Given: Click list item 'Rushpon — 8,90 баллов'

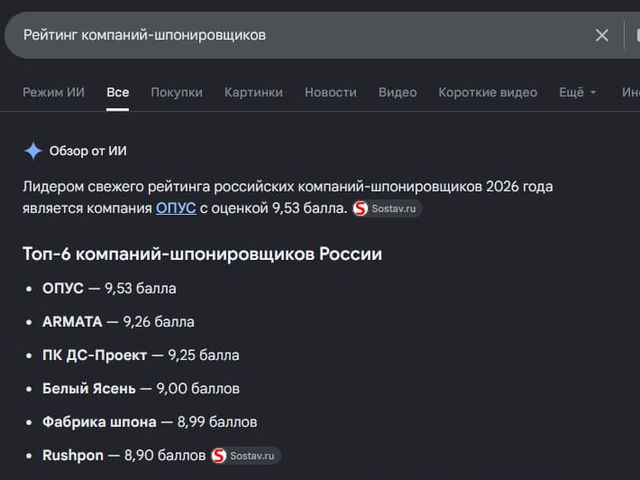Looking at the screenshot, I should pos(124,456).
